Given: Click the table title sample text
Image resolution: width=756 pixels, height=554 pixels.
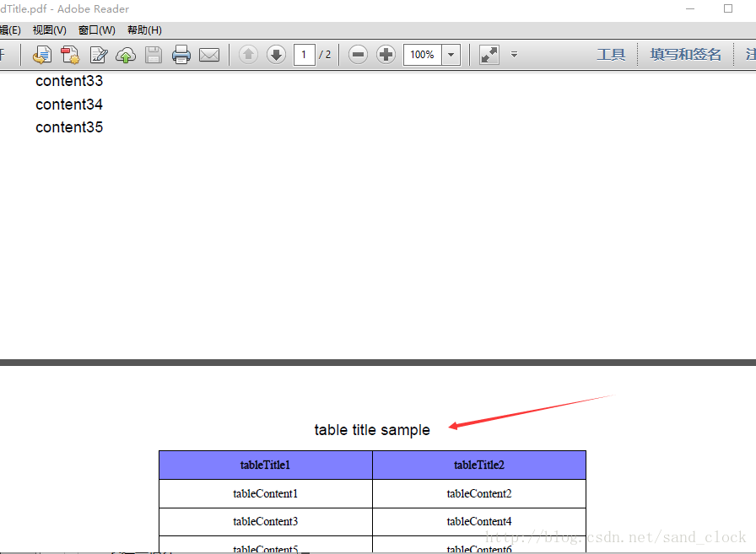Looking at the screenshot, I should click(x=372, y=430).
